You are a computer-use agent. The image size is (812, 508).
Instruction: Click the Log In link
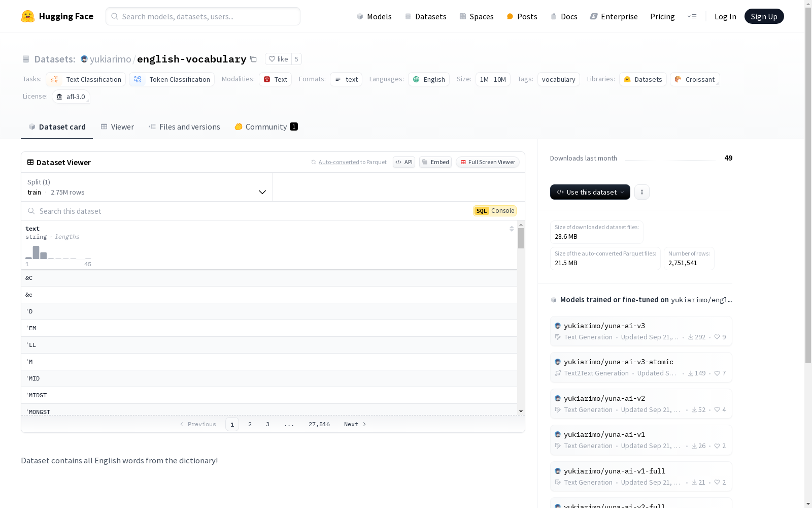tap(725, 16)
